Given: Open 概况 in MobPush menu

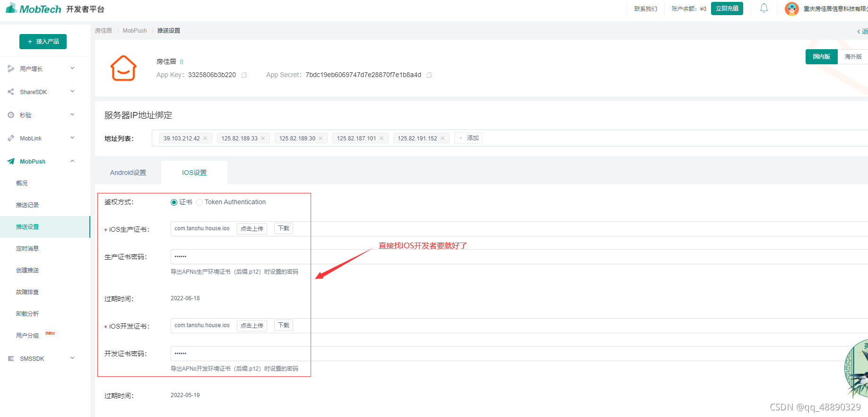Looking at the screenshot, I should 22,183.
